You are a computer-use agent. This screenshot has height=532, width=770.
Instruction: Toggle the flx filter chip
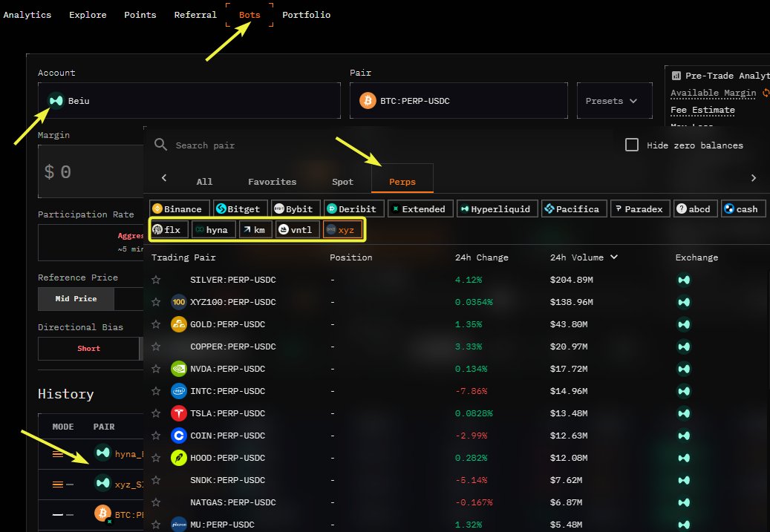[x=169, y=230]
